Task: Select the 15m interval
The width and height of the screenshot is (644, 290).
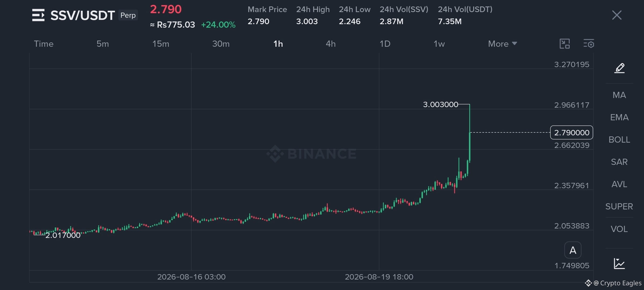Action: 161,44
